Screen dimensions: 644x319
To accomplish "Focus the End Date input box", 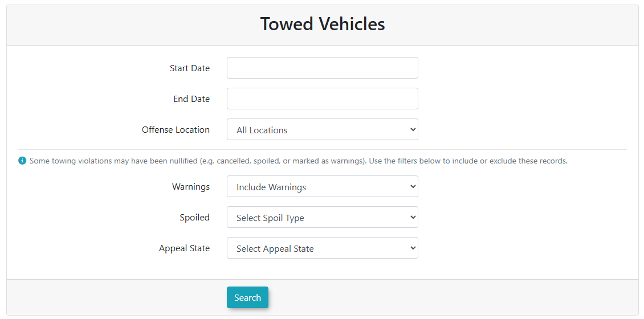I will pos(322,99).
